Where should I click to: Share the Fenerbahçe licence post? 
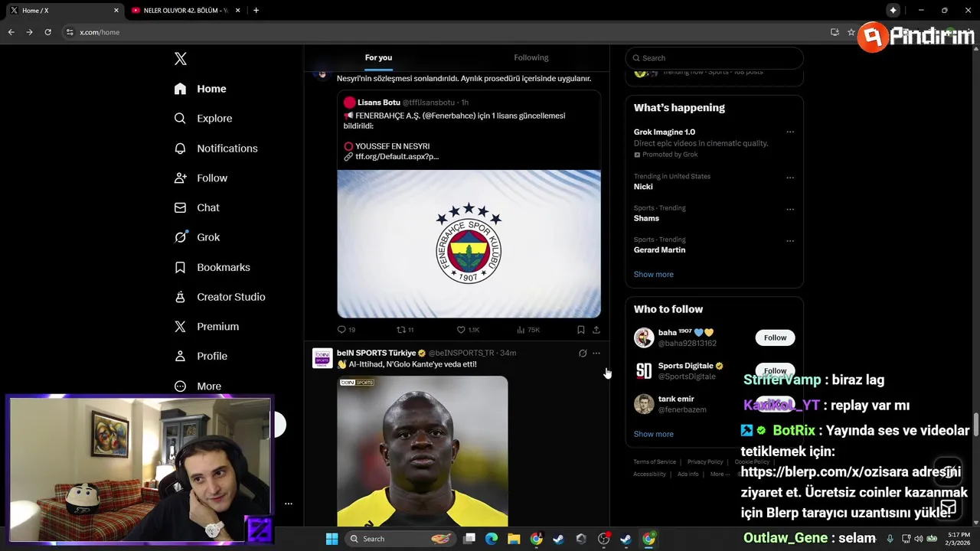click(x=596, y=330)
